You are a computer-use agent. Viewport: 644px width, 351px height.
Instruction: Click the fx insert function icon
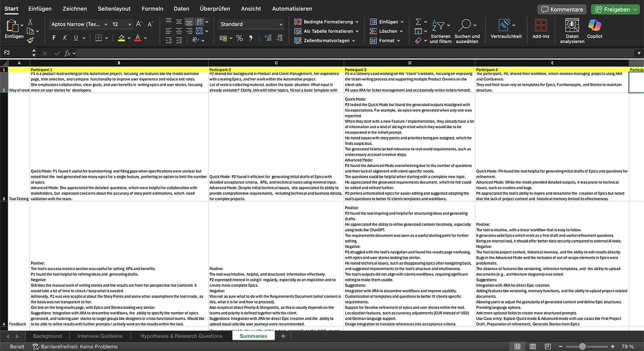[67, 54]
